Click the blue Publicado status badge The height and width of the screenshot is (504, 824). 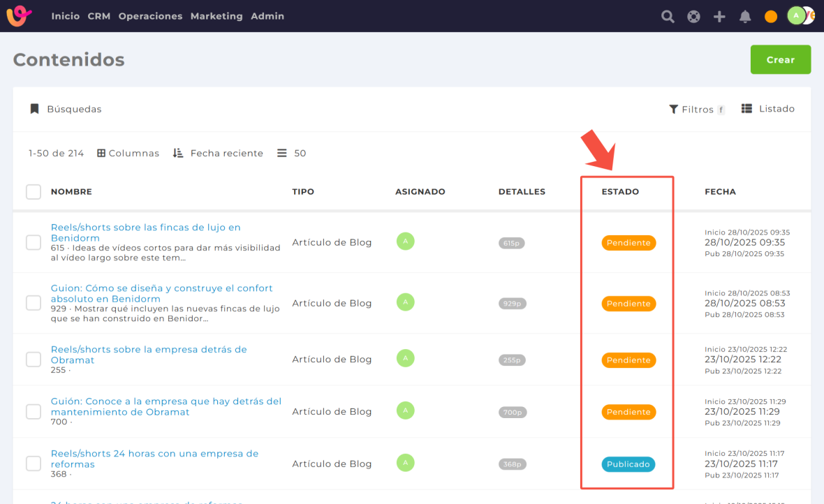(x=628, y=464)
